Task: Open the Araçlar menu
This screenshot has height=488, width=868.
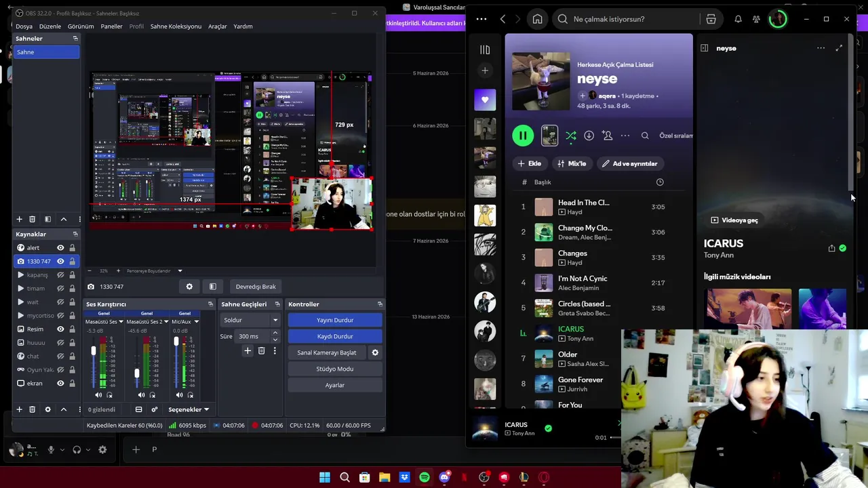Action: coord(218,26)
